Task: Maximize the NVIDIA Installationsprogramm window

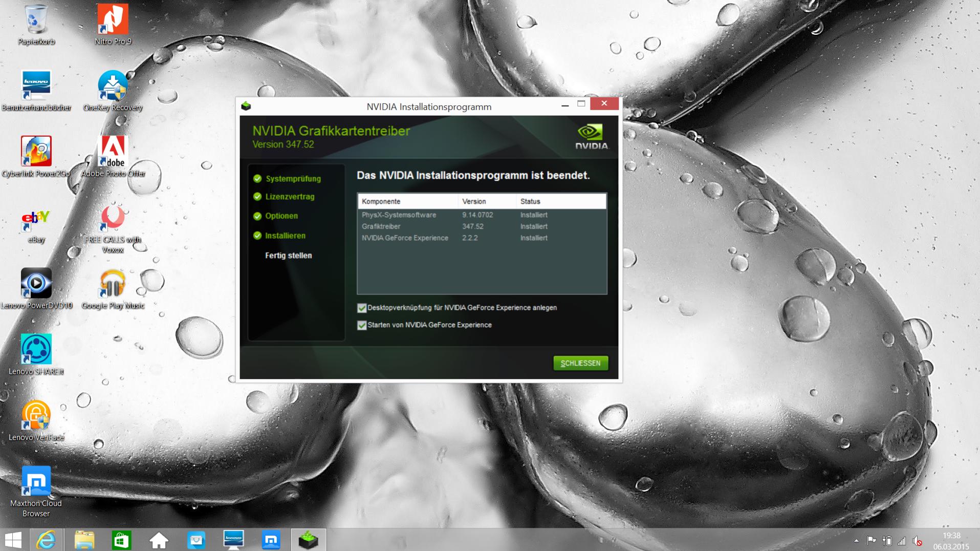Action: coord(581,104)
